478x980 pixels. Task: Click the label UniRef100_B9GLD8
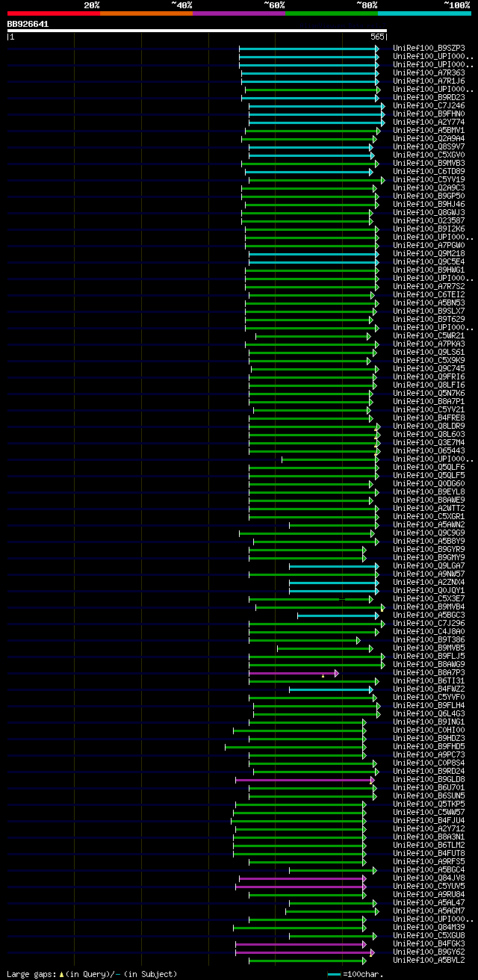429,780
